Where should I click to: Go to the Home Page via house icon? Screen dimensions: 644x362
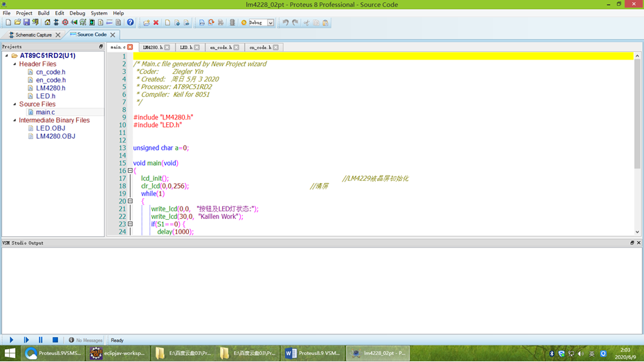(47, 23)
